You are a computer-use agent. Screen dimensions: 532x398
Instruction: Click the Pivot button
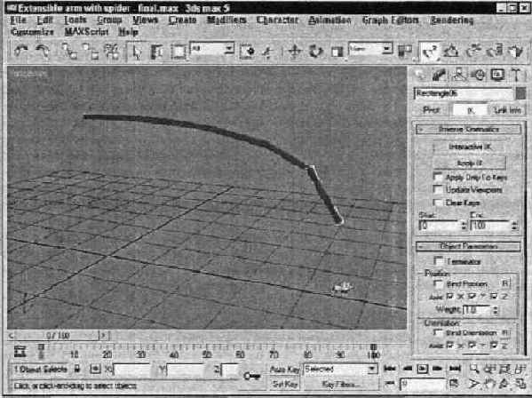pyautogui.click(x=432, y=110)
